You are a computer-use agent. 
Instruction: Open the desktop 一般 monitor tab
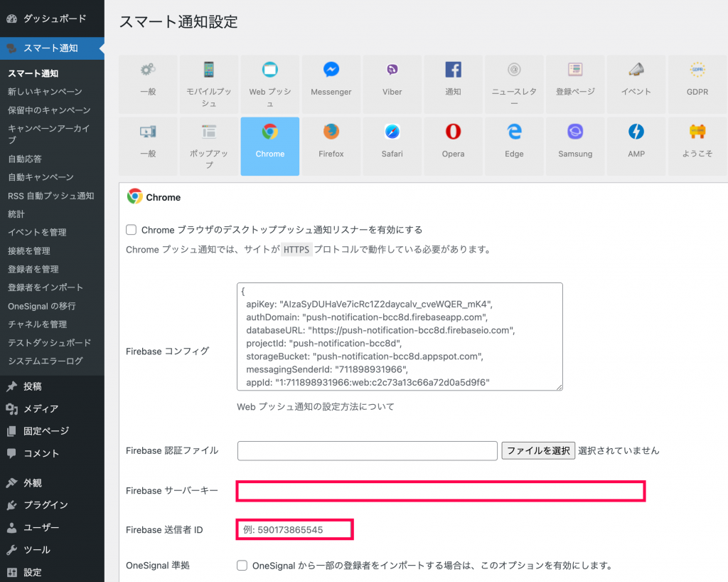pyautogui.click(x=148, y=147)
